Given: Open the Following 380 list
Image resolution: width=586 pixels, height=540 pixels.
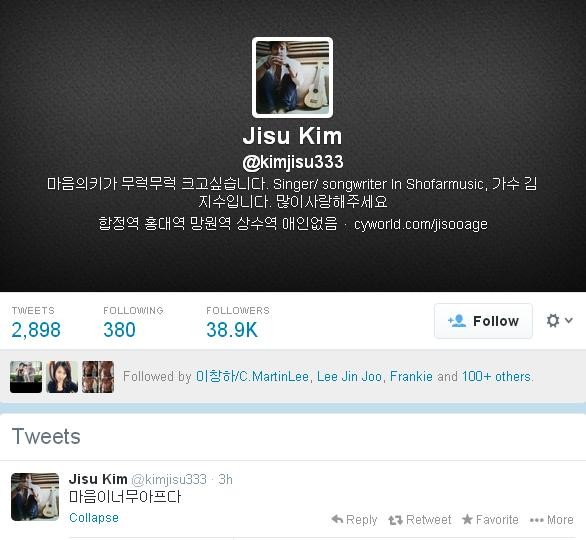Looking at the screenshot, I should (x=133, y=323).
